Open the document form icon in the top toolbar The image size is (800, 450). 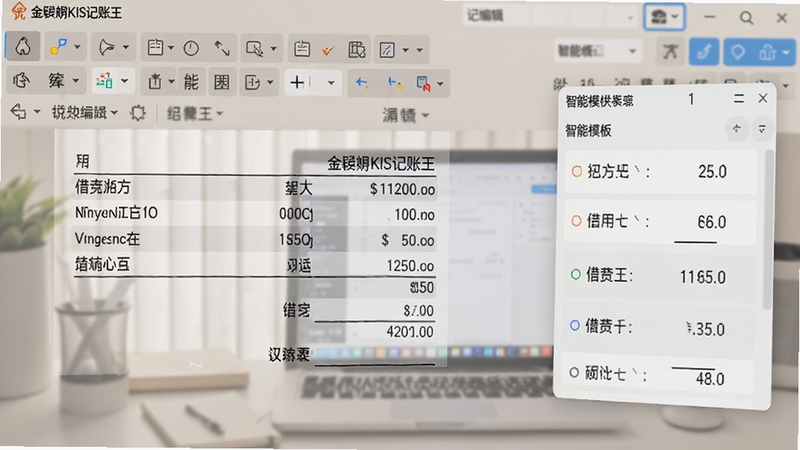(x=155, y=48)
